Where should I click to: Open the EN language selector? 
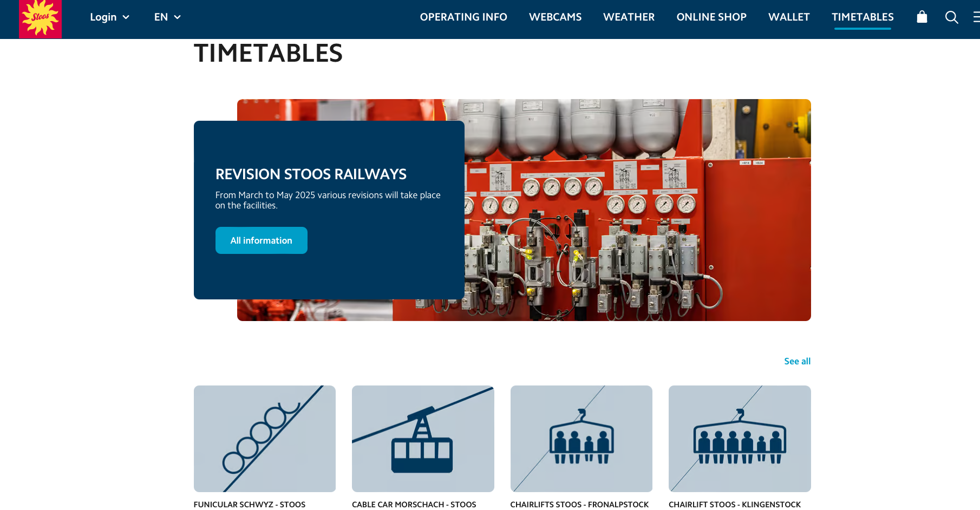point(167,17)
